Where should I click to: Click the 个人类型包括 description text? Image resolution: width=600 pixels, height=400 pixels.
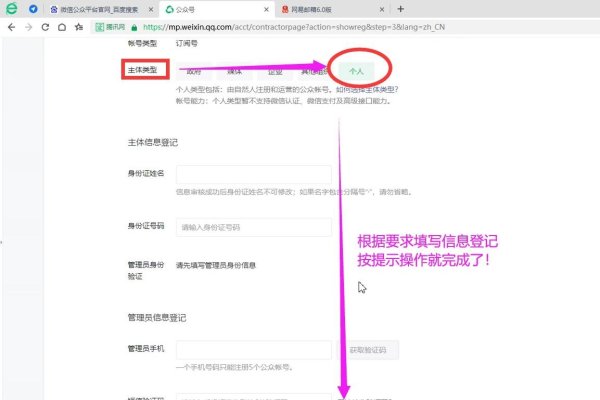coord(255,90)
